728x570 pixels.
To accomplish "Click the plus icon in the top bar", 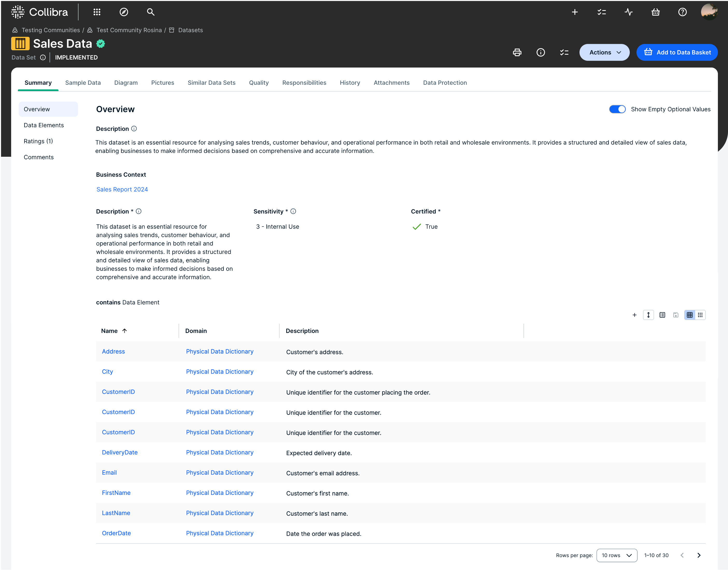I will click(575, 12).
